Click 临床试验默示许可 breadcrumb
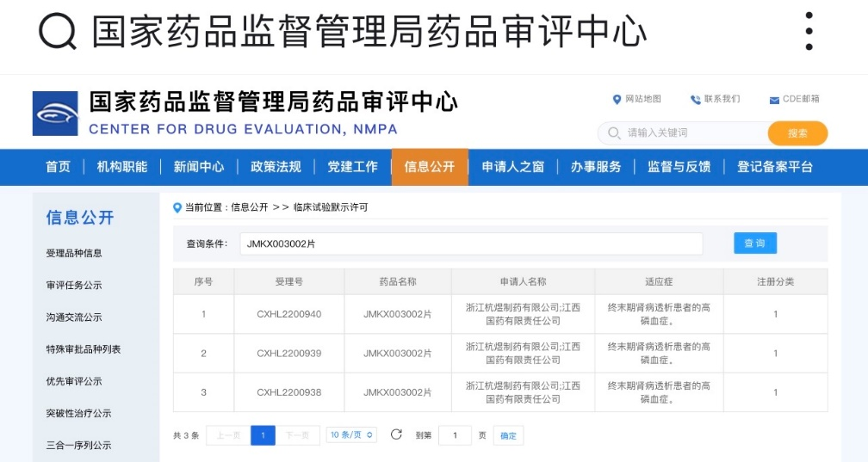 pos(331,207)
